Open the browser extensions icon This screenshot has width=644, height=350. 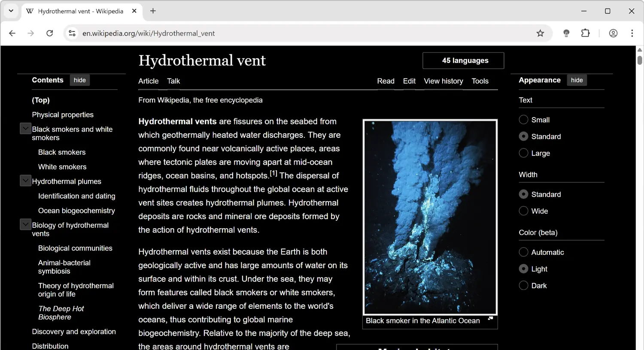pyautogui.click(x=585, y=33)
